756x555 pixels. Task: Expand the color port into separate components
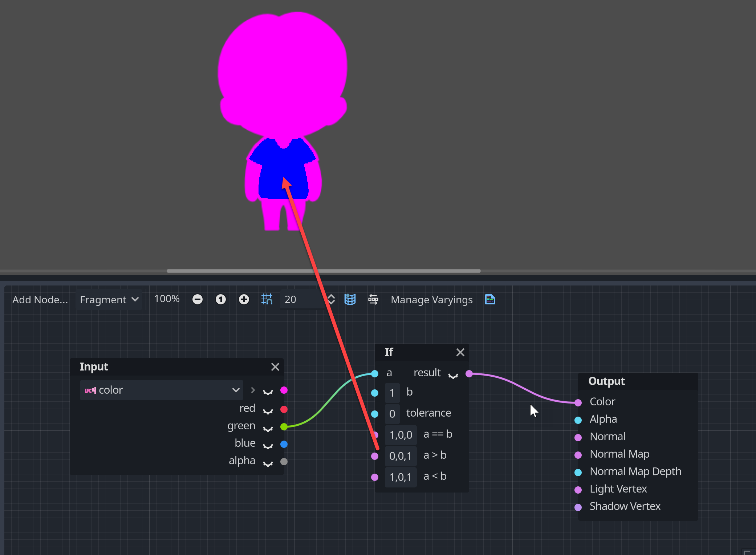(252, 390)
